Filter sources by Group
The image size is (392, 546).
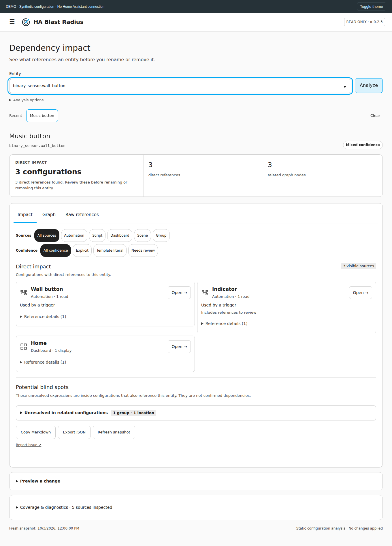click(x=161, y=235)
